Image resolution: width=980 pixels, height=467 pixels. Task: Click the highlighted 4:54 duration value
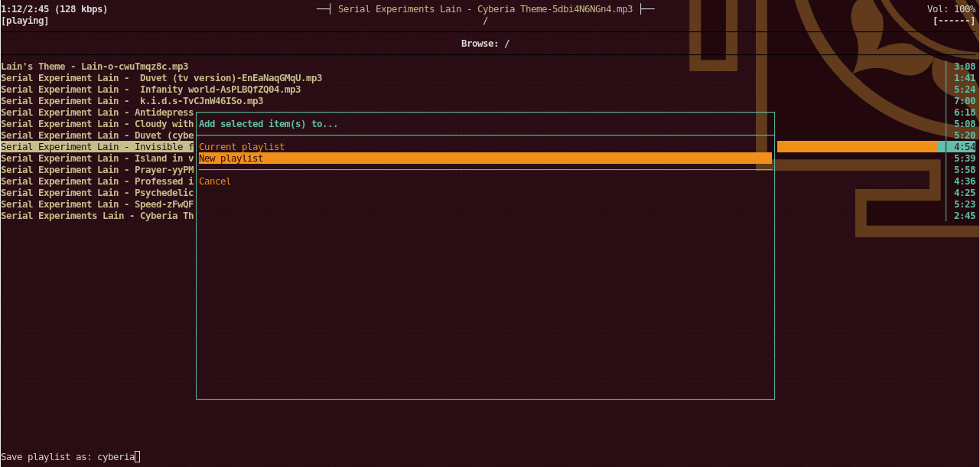tap(965, 147)
